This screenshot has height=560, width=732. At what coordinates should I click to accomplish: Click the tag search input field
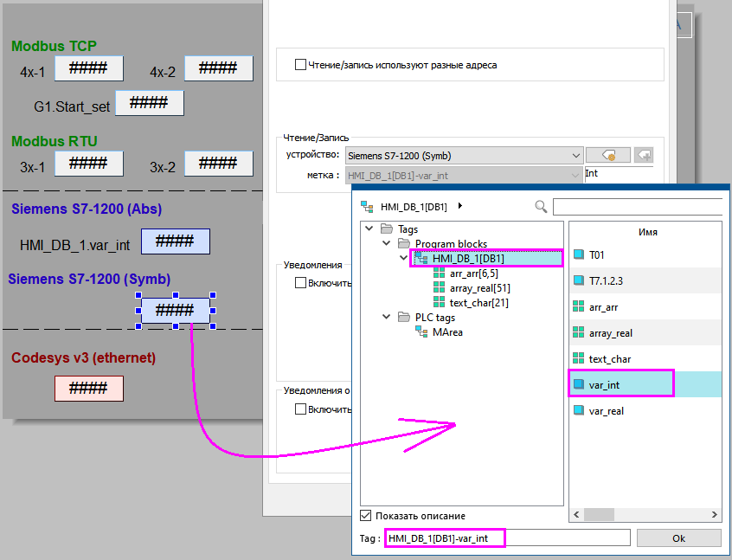(x=638, y=207)
